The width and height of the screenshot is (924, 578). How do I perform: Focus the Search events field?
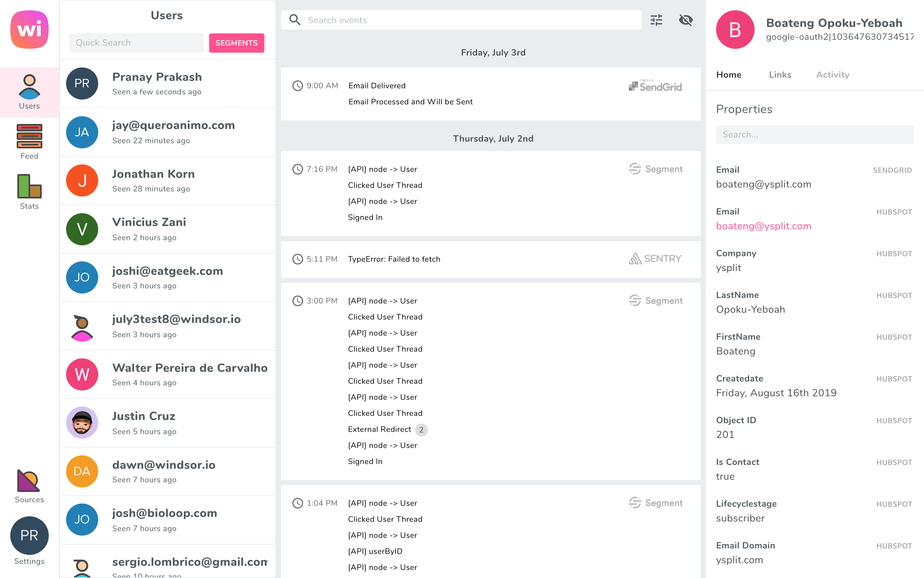click(x=461, y=20)
